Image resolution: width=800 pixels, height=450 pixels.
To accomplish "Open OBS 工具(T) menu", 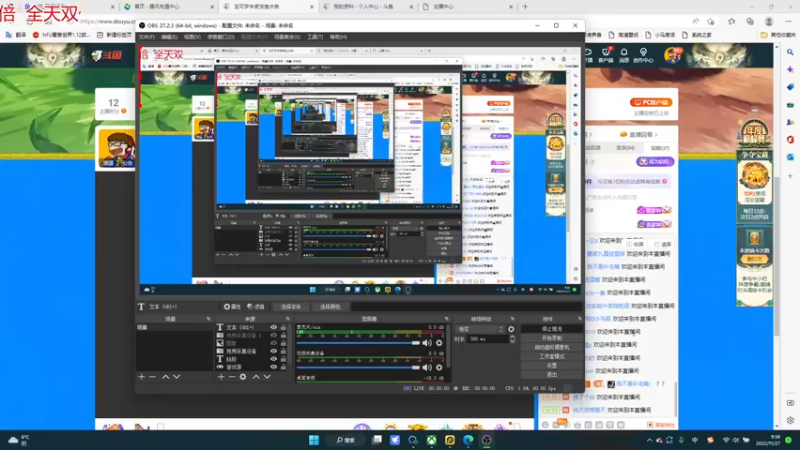I will tap(315, 37).
